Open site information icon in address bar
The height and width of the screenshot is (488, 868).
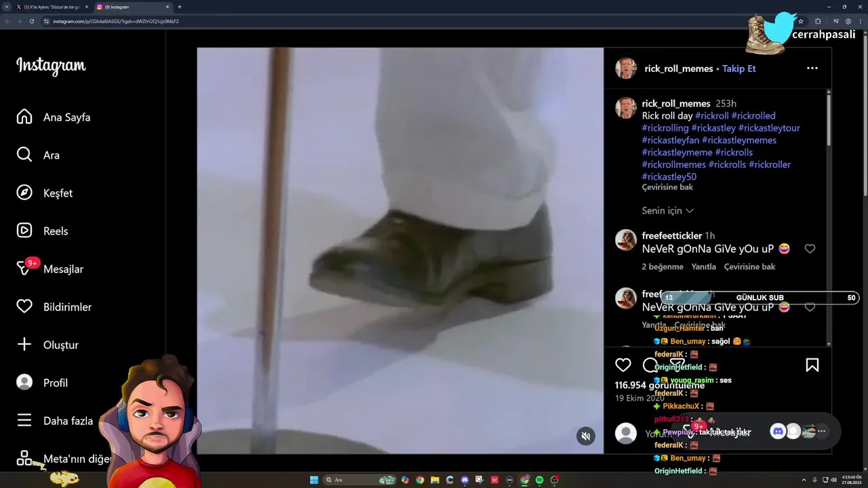pyautogui.click(x=46, y=21)
